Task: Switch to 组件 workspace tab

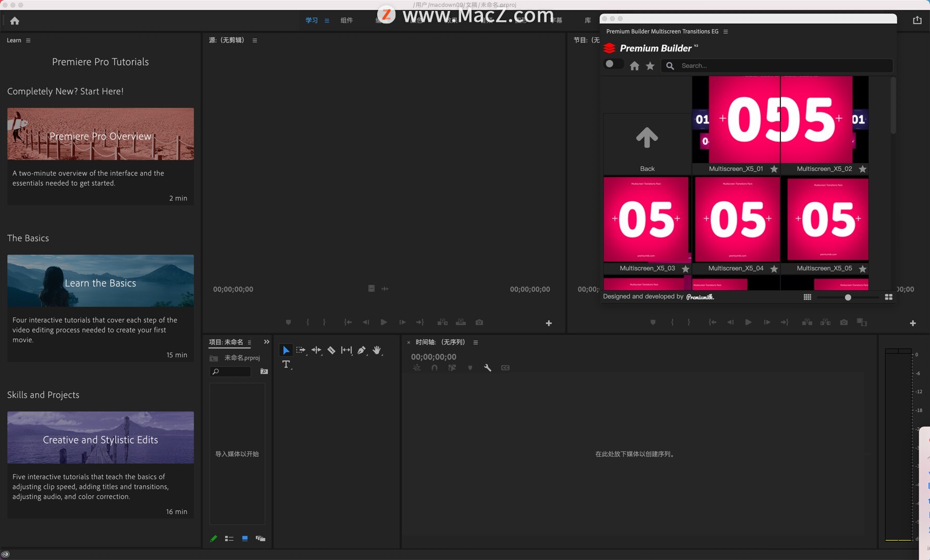Action: pos(347,20)
